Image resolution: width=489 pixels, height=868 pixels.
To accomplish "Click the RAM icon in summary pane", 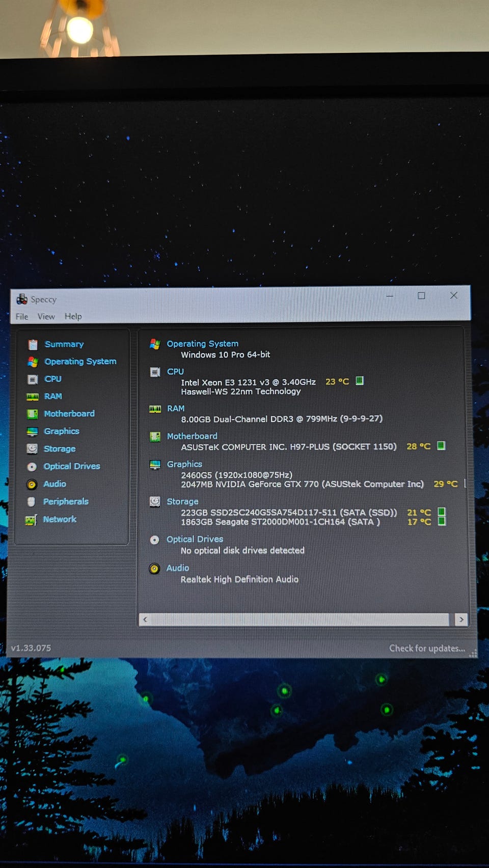I will 155,409.
